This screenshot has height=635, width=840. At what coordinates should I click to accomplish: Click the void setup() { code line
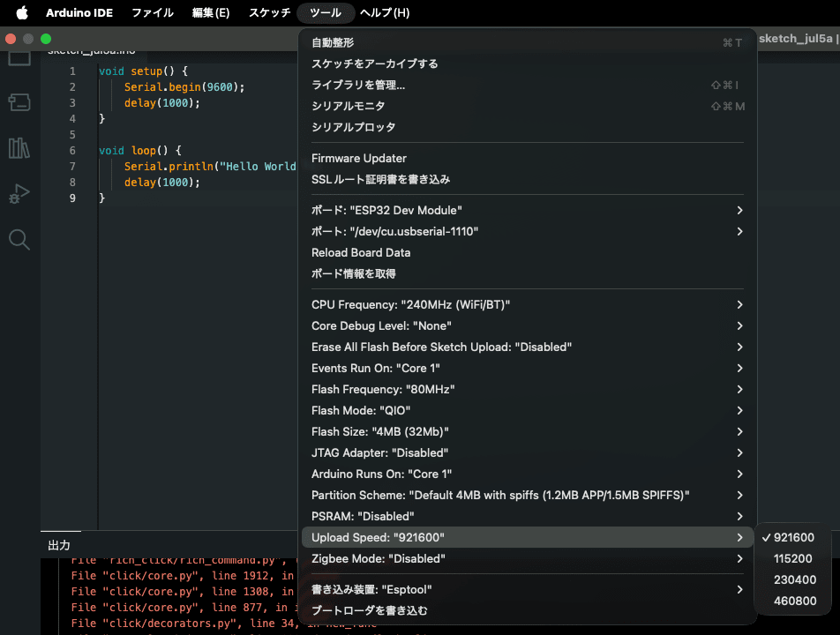point(143,71)
